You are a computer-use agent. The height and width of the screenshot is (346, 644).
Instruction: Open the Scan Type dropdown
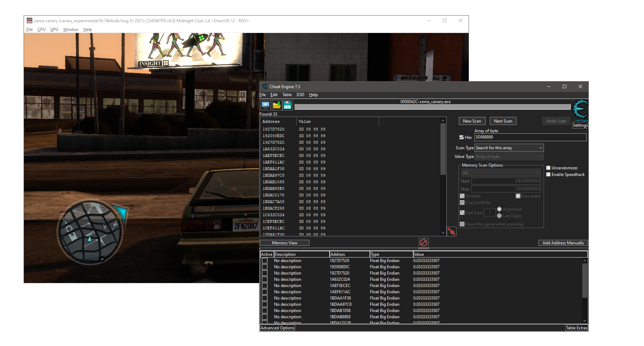coord(509,148)
